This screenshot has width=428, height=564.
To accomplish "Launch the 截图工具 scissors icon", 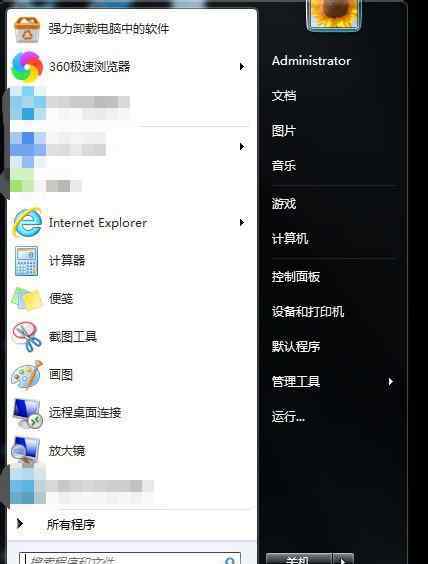I will (27, 337).
